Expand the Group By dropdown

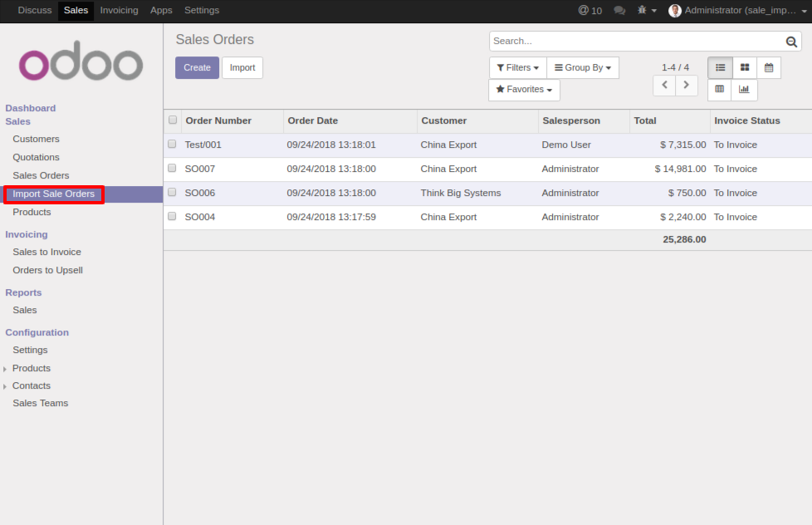[x=582, y=68]
